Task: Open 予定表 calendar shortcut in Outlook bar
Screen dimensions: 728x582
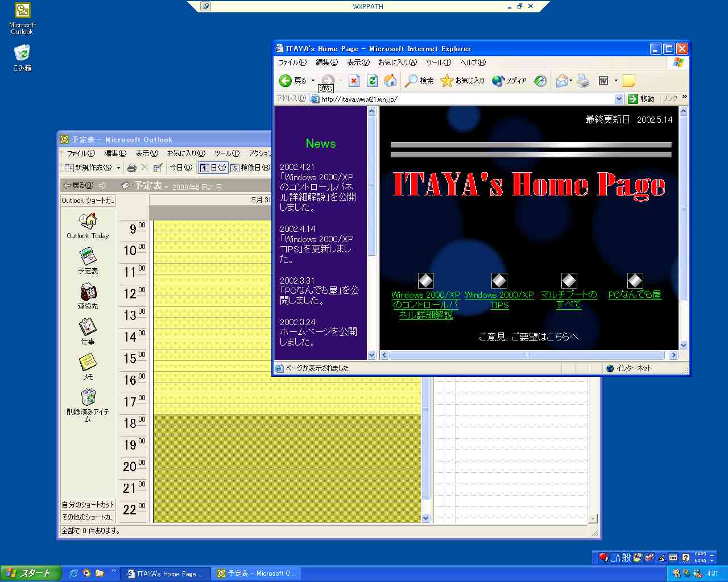Action: [x=88, y=261]
